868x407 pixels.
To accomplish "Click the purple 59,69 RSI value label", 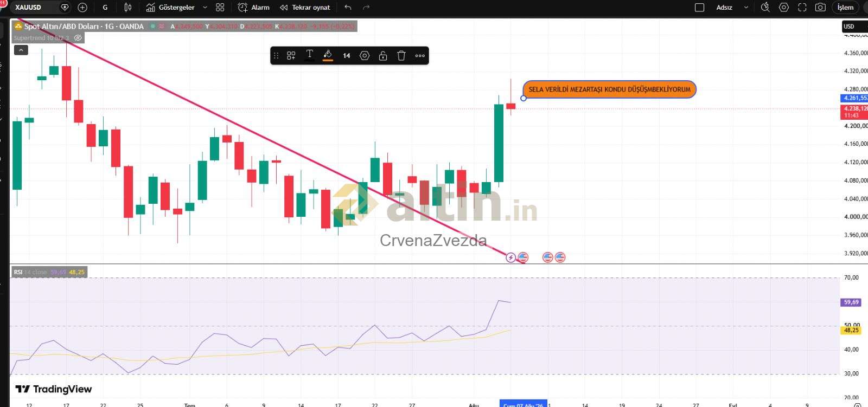I will (851, 302).
